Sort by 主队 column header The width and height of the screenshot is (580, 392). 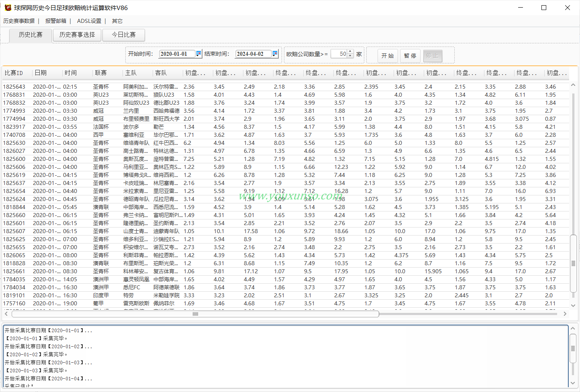(x=137, y=73)
